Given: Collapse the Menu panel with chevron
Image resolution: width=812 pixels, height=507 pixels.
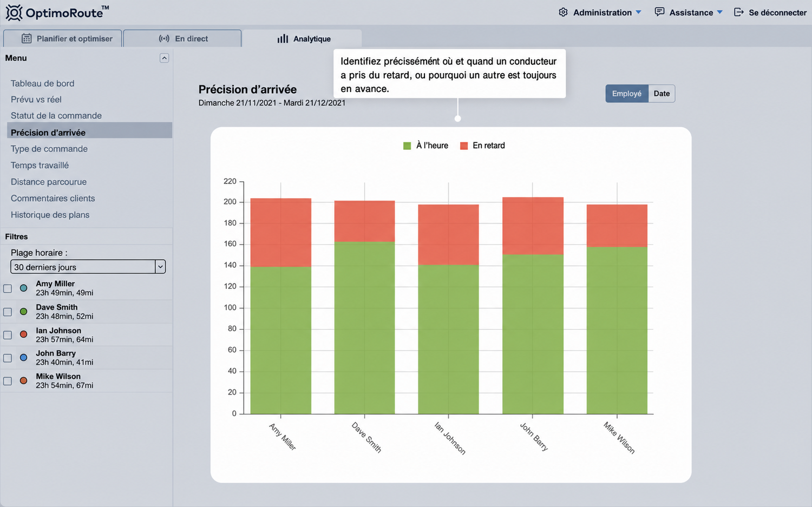Looking at the screenshot, I should coord(165,58).
